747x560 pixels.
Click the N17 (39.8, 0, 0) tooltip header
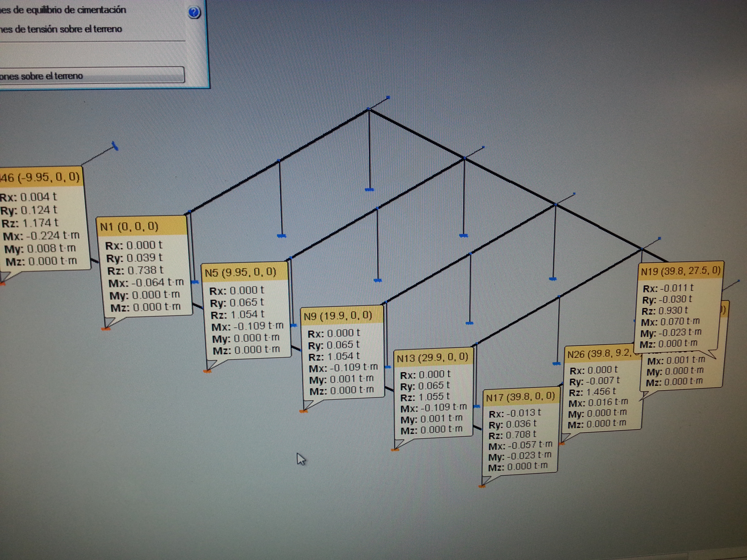(x=520, y=397)
